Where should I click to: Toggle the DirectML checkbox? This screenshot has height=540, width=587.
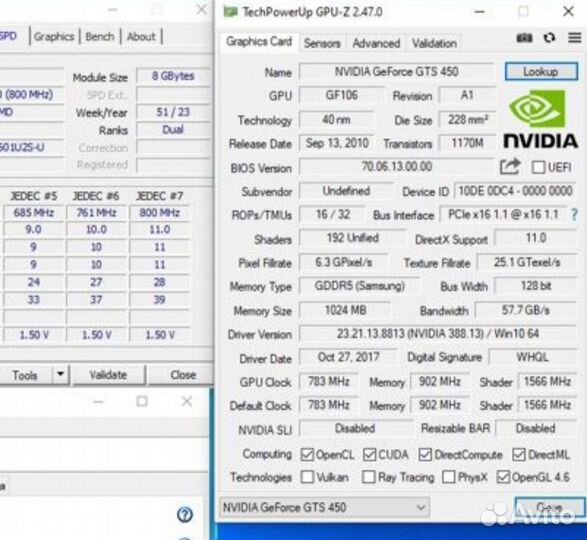point(518,455)
